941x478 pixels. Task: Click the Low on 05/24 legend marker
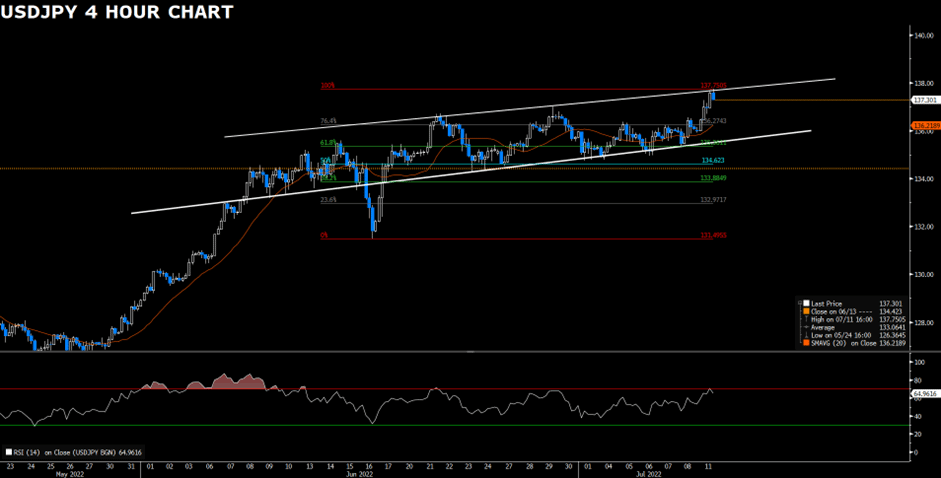pos(805,335)
